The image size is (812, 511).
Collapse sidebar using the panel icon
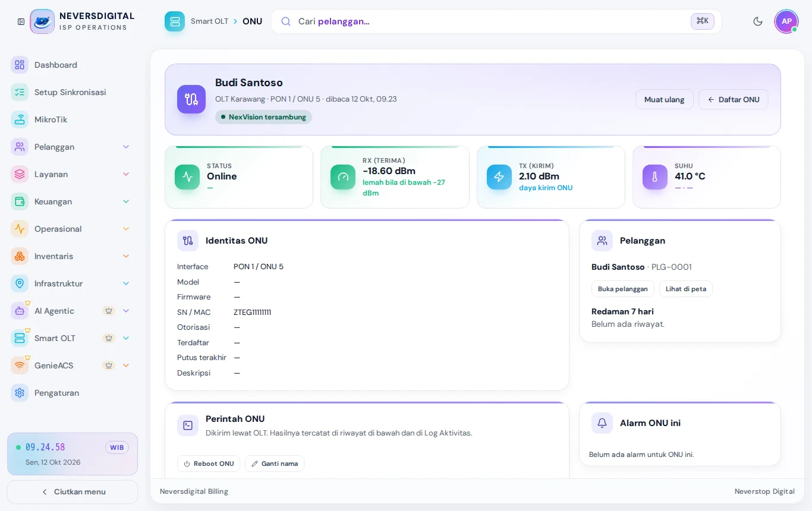pos(21,21)
